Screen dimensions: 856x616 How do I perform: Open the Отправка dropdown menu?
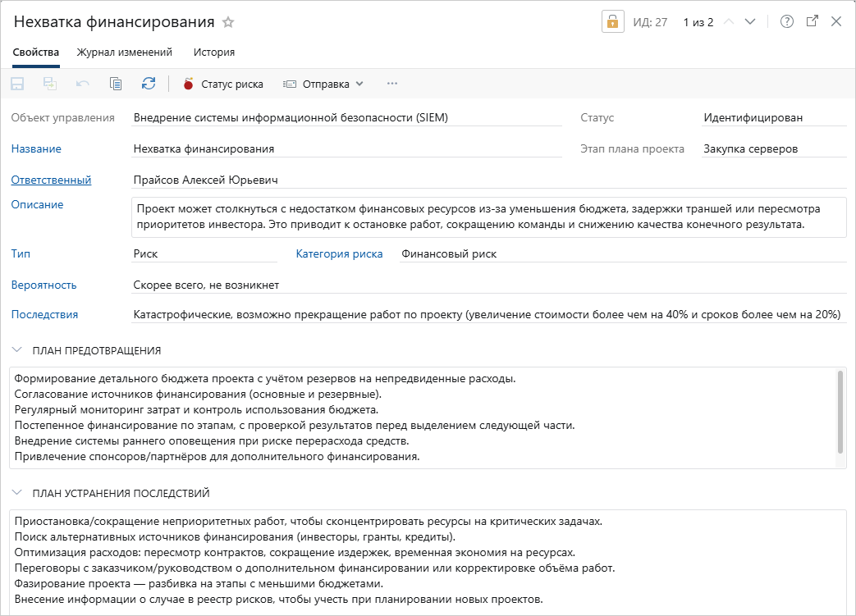pyautogui.click(x=323, y=84)
